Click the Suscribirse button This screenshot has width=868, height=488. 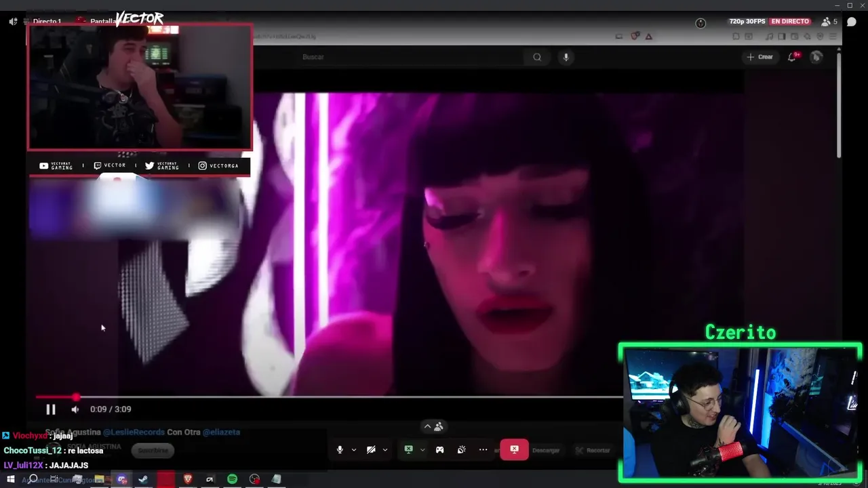point(153,450)
